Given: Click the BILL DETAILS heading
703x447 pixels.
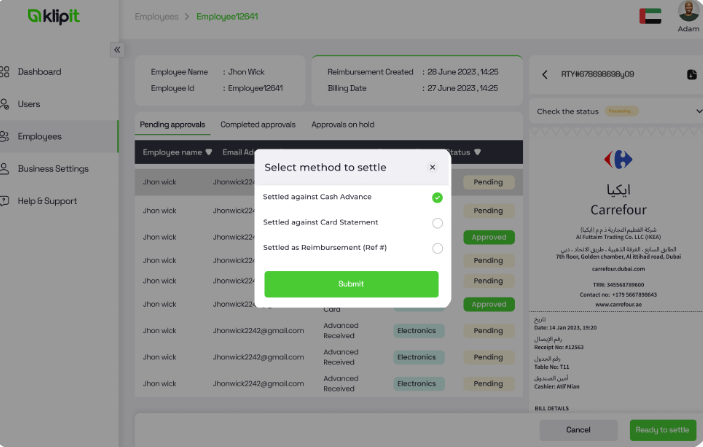Looking at the screenshot, I should click(x=551, y=408).
